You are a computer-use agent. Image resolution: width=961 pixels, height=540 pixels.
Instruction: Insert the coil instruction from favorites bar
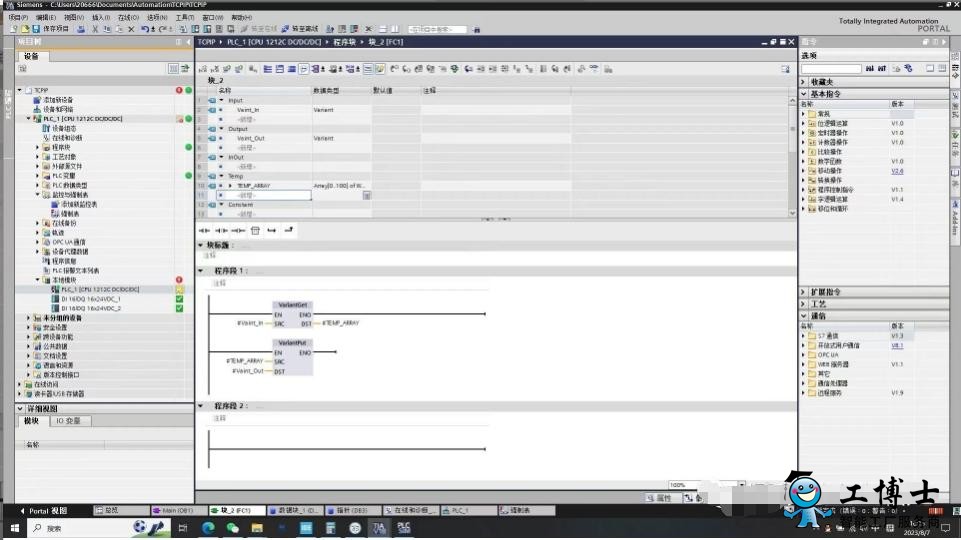click(x=238, y=230)
